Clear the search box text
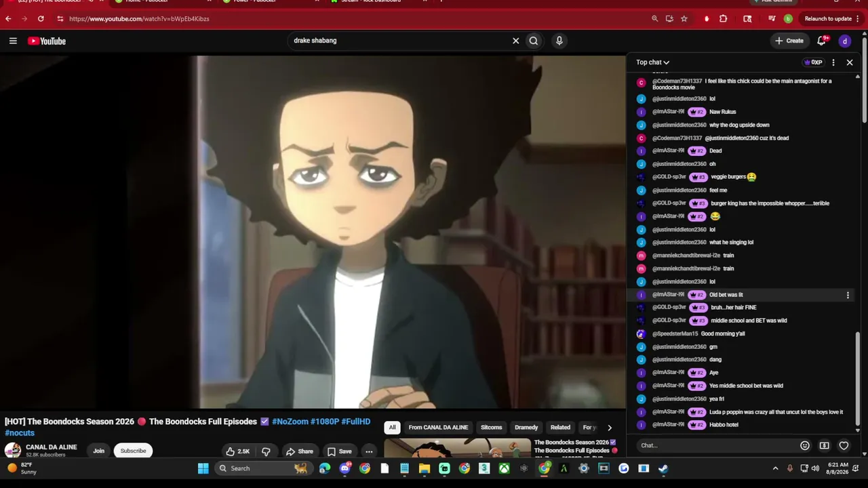The height and width of the screenshot is (488, 868). [515, 41]
